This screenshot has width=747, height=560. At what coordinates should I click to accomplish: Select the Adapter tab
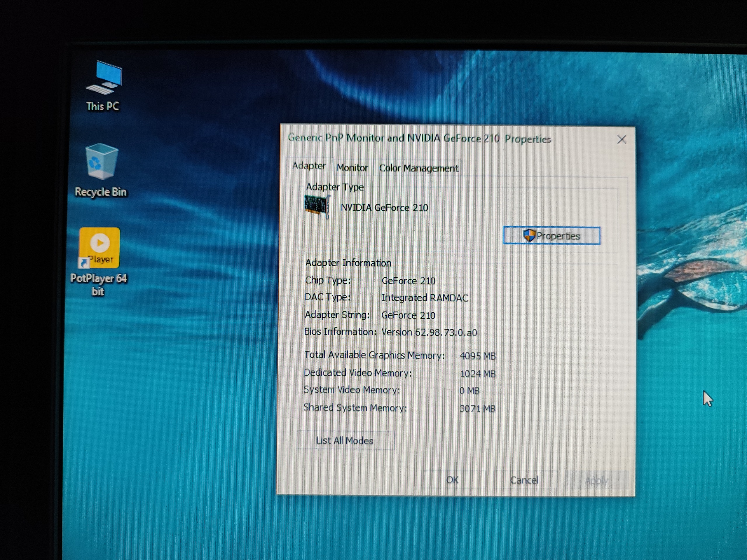click(x=309, y=166)
